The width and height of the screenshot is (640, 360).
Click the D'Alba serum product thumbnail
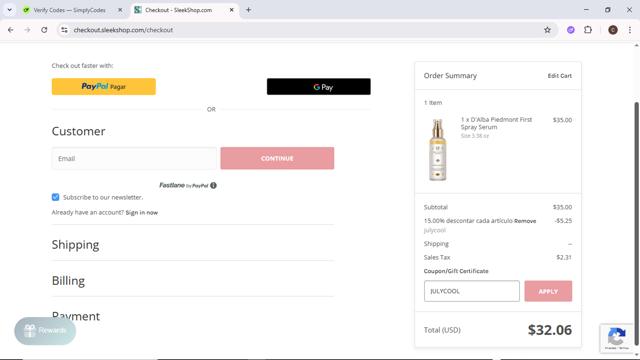coord(438,149)
